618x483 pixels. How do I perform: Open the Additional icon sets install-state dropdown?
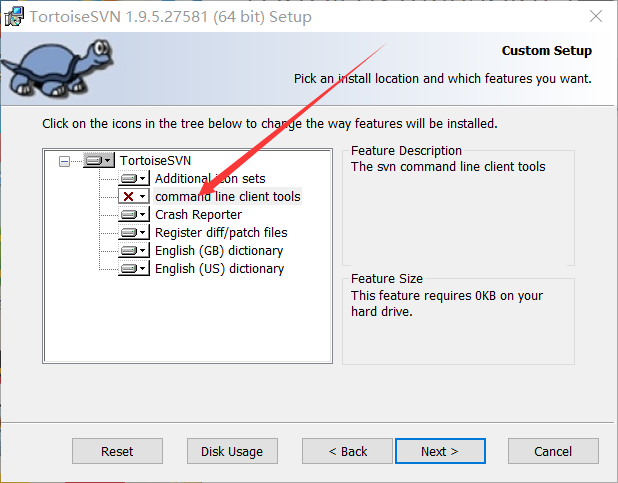tap(134, 179)
